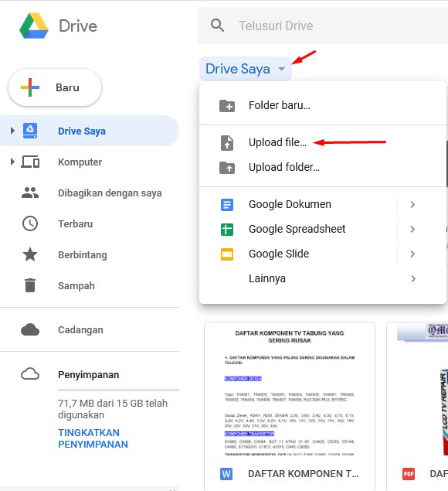Follow the TINGKATKAN PENYIMPANAN link
Viewport: 448px width, 491px height.
click(x=93, y=438)
